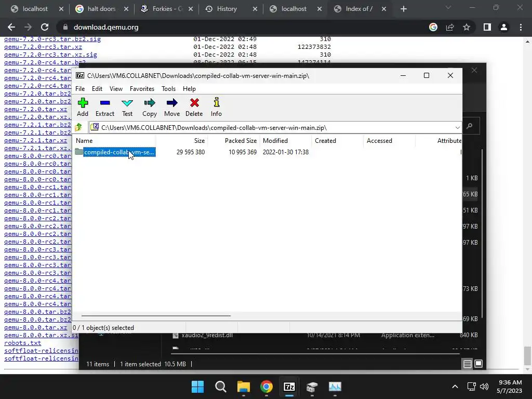532x399 pixels.
Task: Open the Edit menu in 7-Zip
Action: tap(97, 88)
